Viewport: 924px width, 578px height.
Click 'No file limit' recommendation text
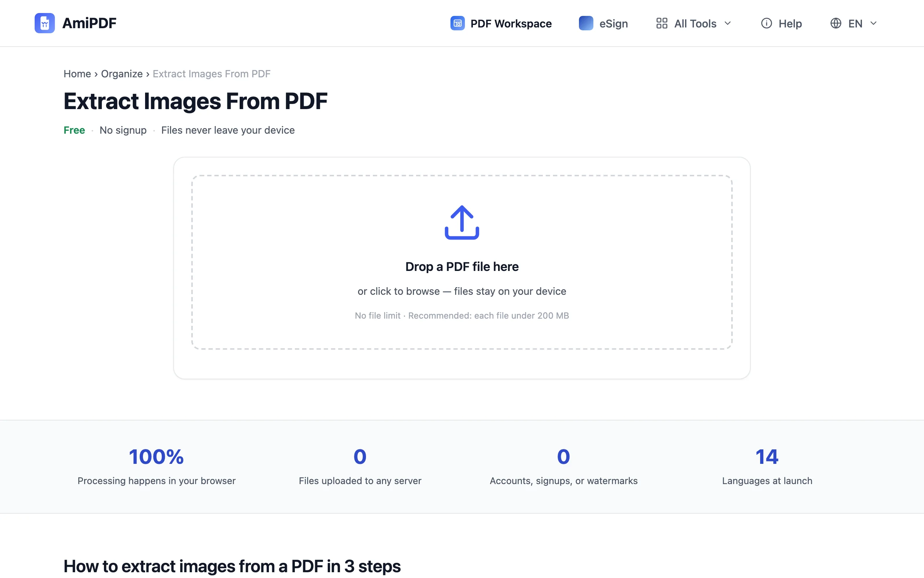pos(462,316)
